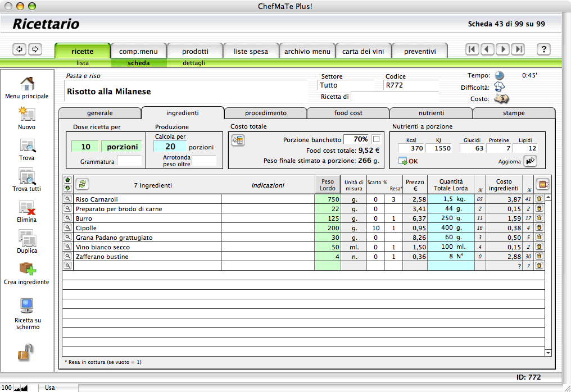The width and height of the screenshot is (571, 392).
Task: Go to the last record button
Action: (x=518, y=49)
